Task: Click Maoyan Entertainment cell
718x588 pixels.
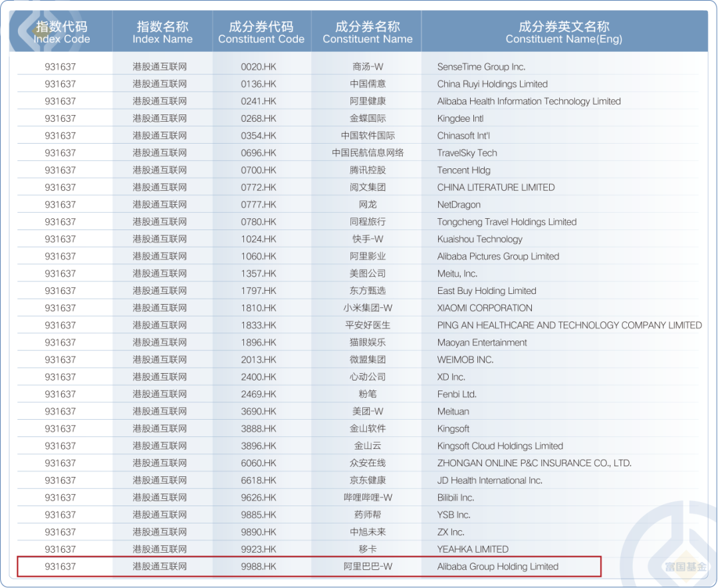Action: pyautogui.click(x=482, y=343)
